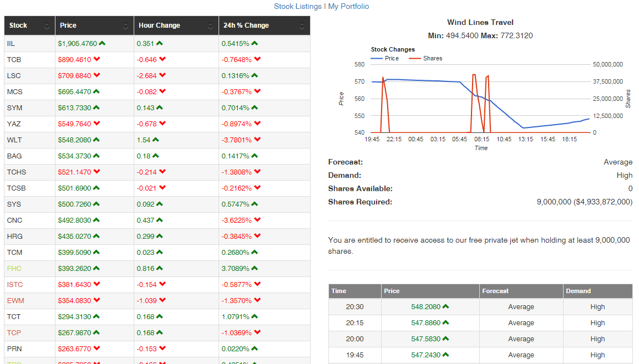Open the My Portfolio link
The width and height of the screenshot is (639, 364).
348,6
